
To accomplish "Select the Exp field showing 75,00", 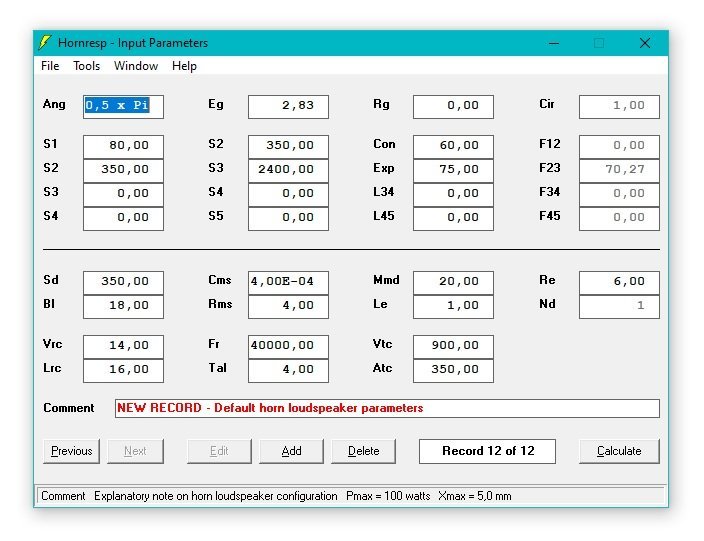I will [x=453, y=170].
